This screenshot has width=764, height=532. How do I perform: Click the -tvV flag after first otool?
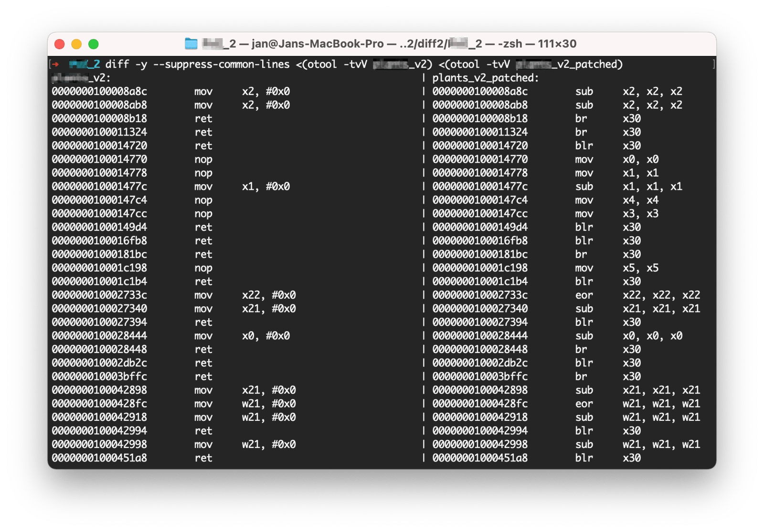pyautogui.click(x=355, y=64)
